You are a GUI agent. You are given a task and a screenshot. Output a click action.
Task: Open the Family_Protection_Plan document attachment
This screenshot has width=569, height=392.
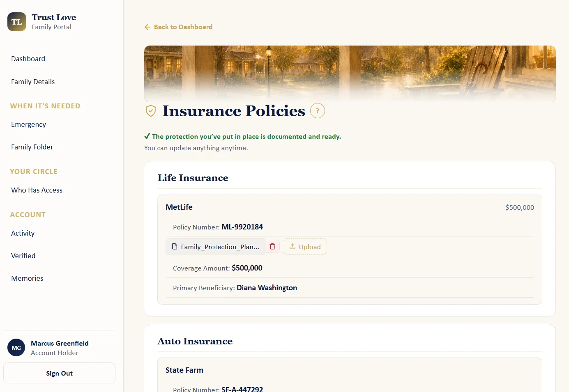[x=215, y=247]
